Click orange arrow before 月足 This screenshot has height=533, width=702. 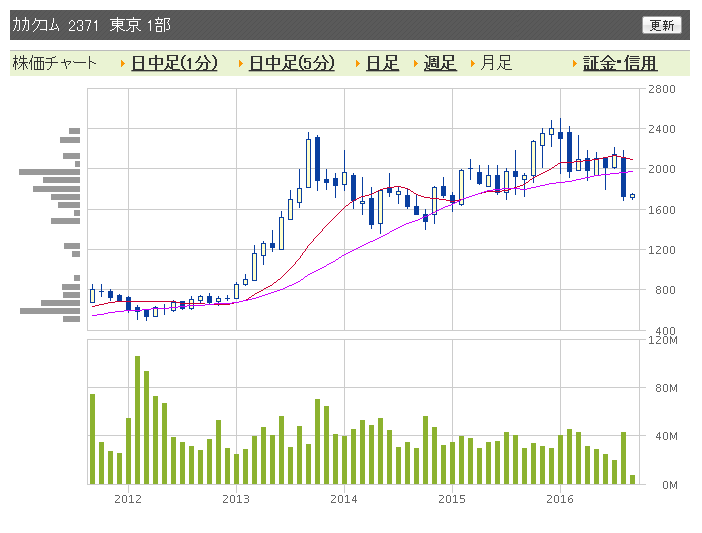(x=472, y=64)
